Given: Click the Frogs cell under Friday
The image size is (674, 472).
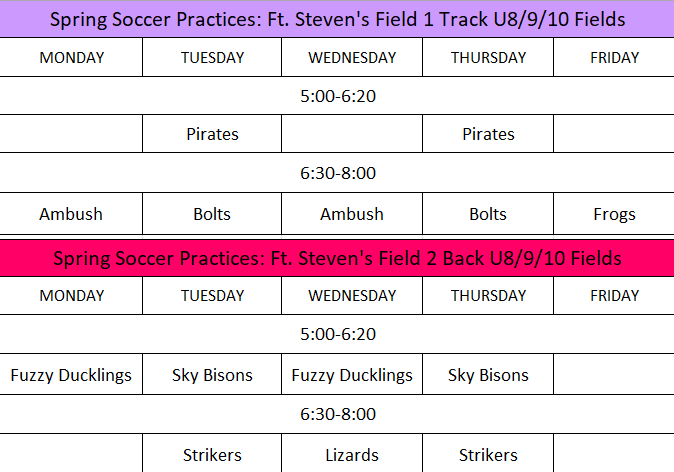Looking at the screenshot, I should click(613, 214).
